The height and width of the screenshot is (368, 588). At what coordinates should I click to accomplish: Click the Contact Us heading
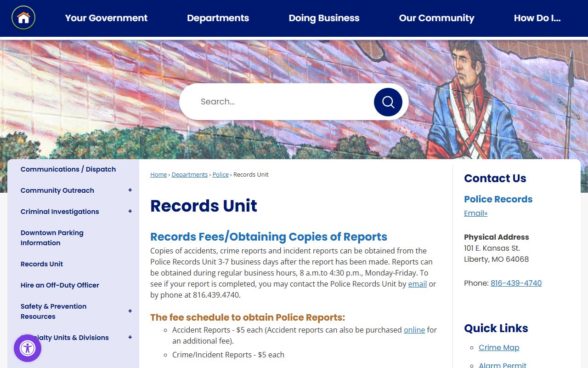click(x=495, y=178)
